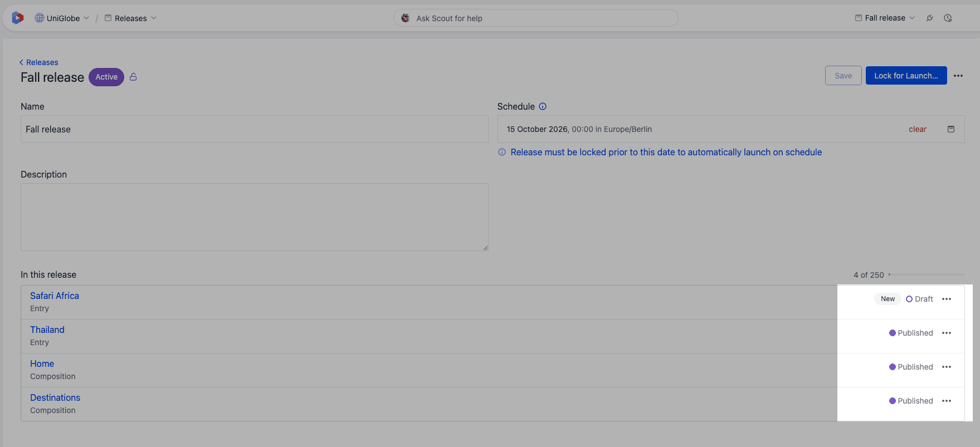Click the Active status badge

coord(106,77)
